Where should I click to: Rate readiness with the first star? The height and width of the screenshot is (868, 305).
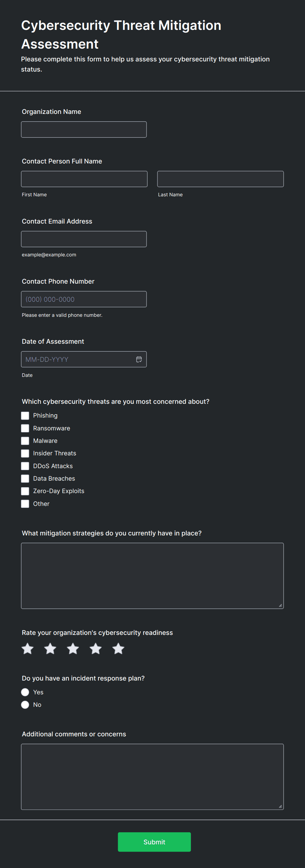(x=28, y=648)
